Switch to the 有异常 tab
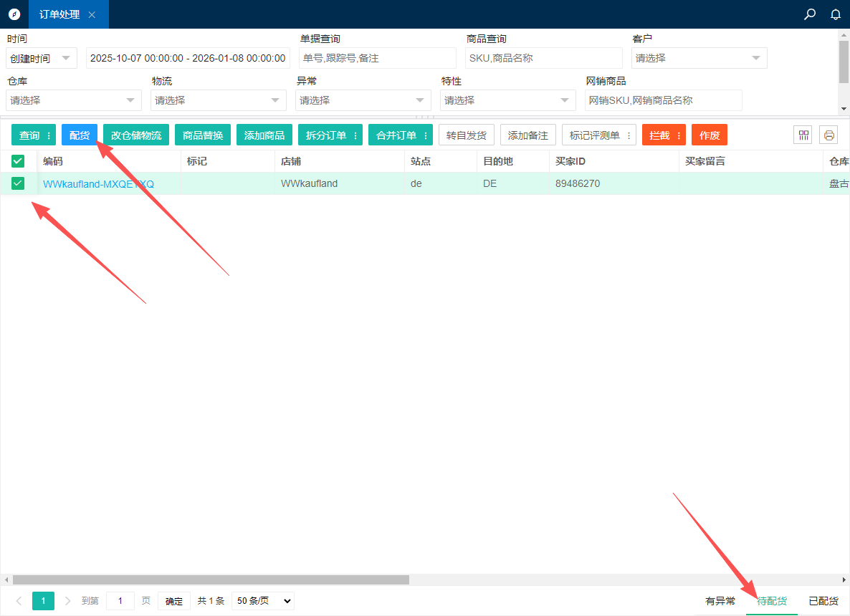 [720, 601]
